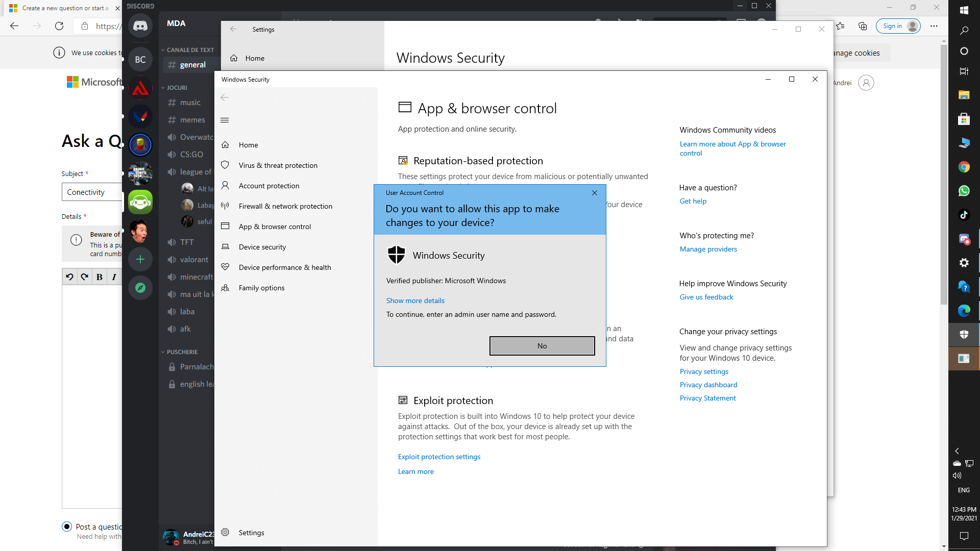Open general text channel in Discord
Image resolution: width=980 pixels, height=551 pixels.
(x=192, y=65)
